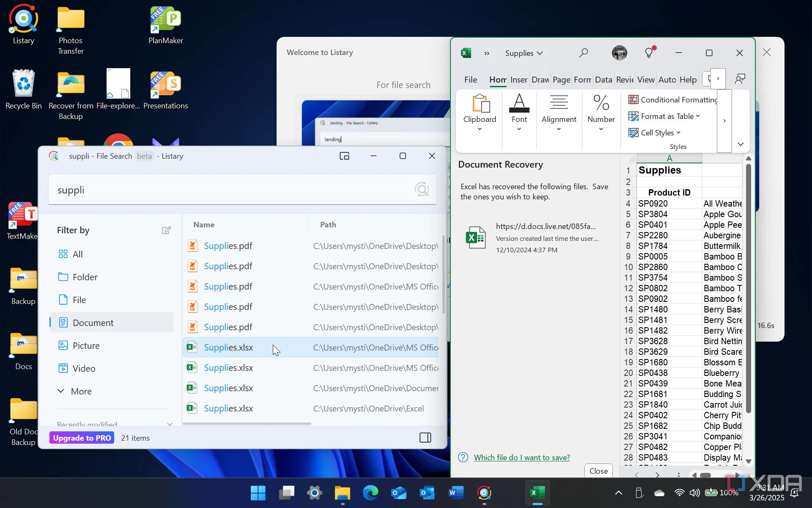Switch to the View ribbon tab
Image resolution: width=812 pixels, height=508 pixels.
646,80
